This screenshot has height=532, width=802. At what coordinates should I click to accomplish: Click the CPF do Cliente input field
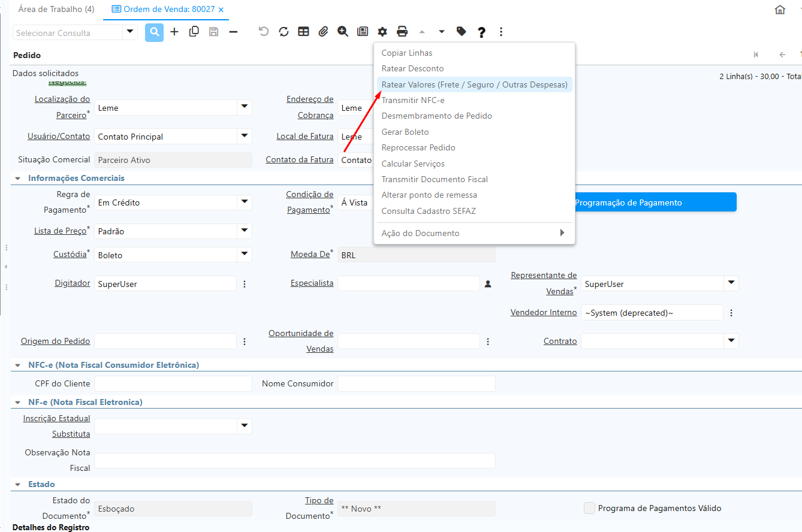pyautogui.click(x=173, y=384)
